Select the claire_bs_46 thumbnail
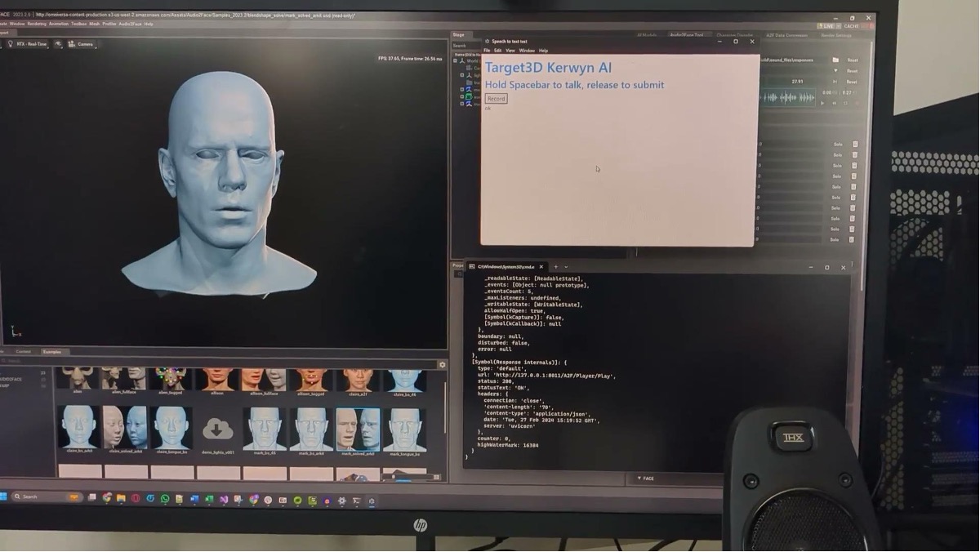 point(404,380)
